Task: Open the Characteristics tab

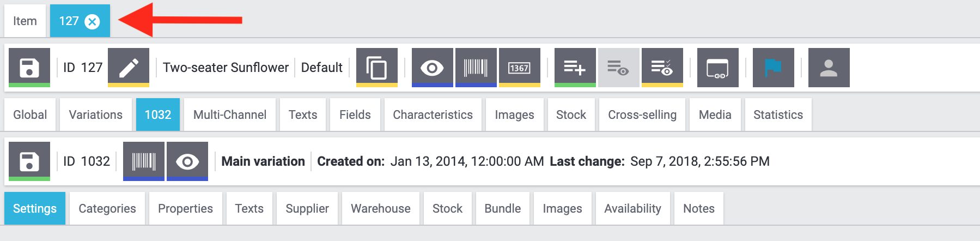Action: click(x=433, y=115)
